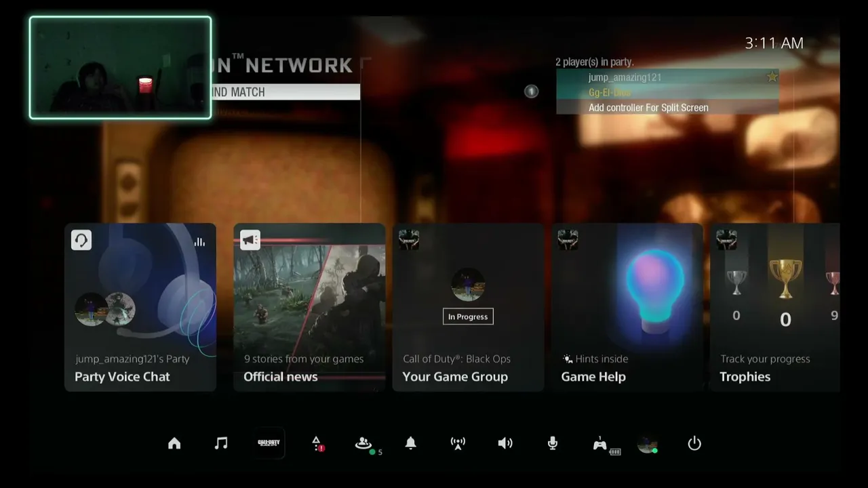Viewport: 868px width, 488px height.
Task: Open the Trophies card title
Action: click(745, 377)
